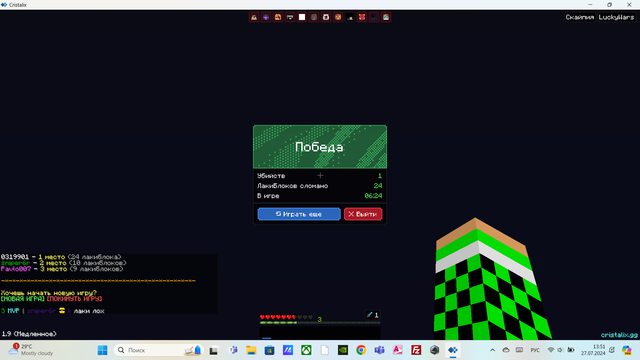This screenshot has height=360, width=640.
Task: Click the 'В игре' time value 06:24
Action: click(373, 196)
